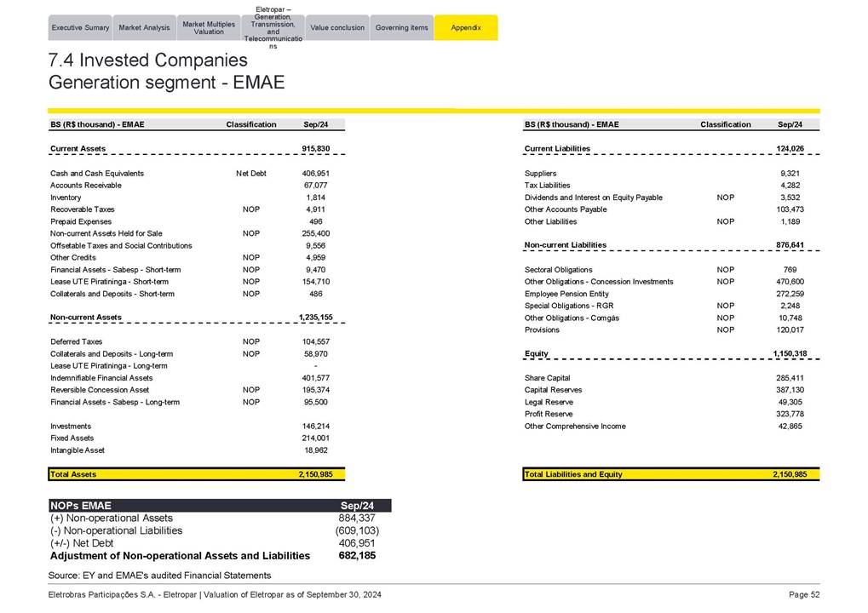Click the page title 7.4 Invested Companies
Image resolution: width=868 pixels, height=613 pixels.
point(148,60)
